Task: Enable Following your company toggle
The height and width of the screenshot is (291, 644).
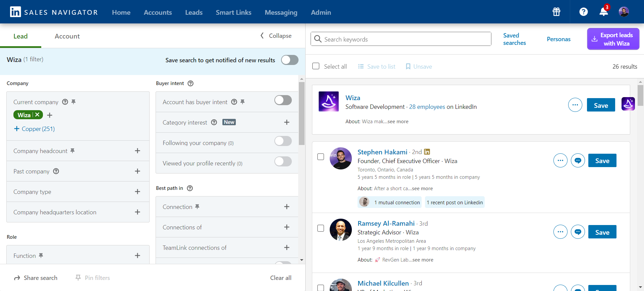Action: click(x=283, y=141)
